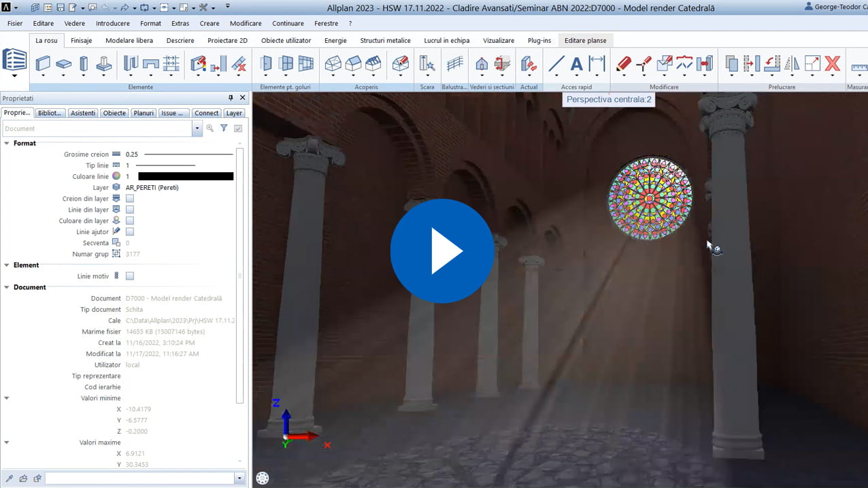This screenshot has width=868, height=488.
Task: Switch to the Vizualizare ribbon tab
Action: click(499, 40)
